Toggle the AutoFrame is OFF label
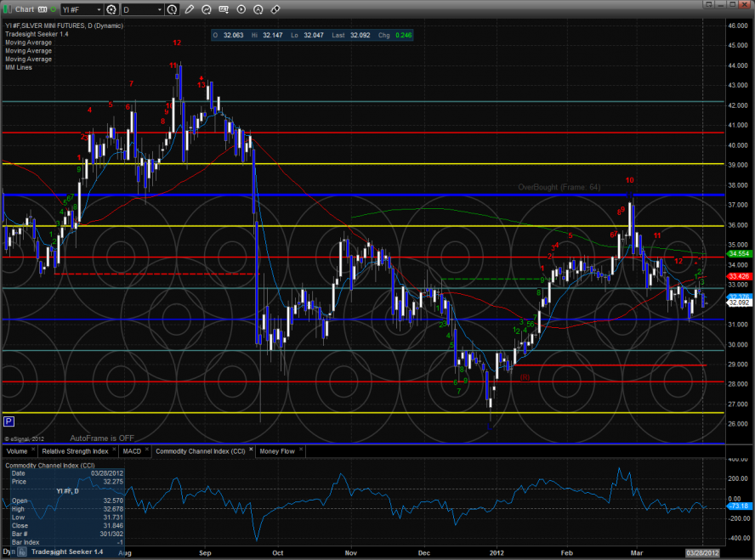 pos(103,438)
